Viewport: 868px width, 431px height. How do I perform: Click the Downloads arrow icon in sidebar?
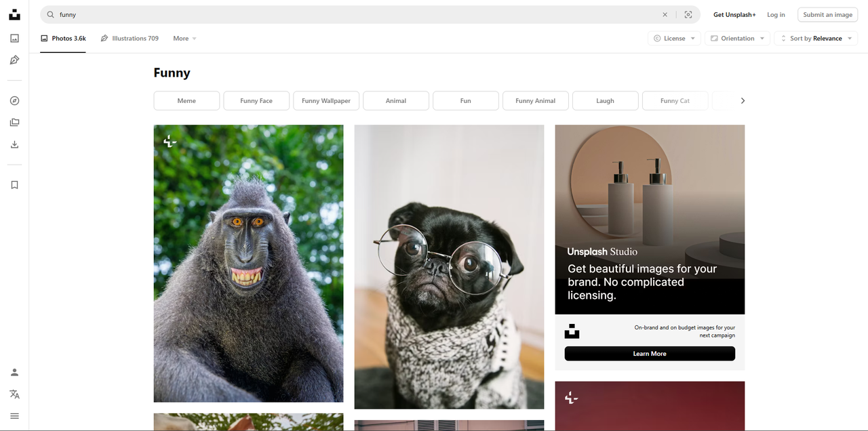14,144
